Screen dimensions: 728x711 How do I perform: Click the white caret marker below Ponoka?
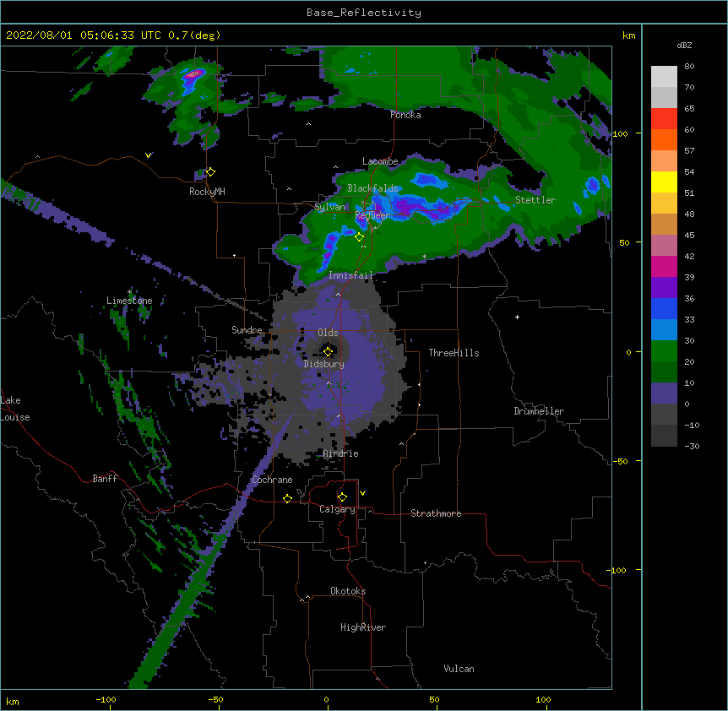pyautogui.click(x=308, y=124)
